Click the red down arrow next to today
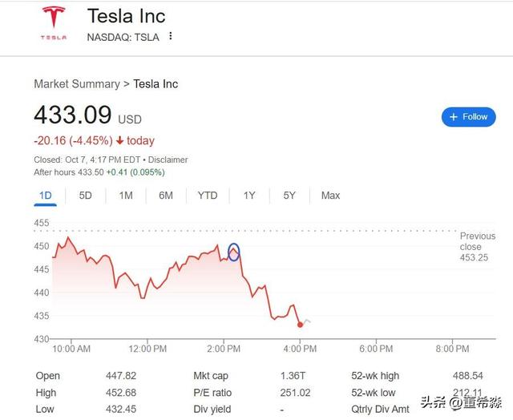 pyautogui.click(x=119, y=141)
